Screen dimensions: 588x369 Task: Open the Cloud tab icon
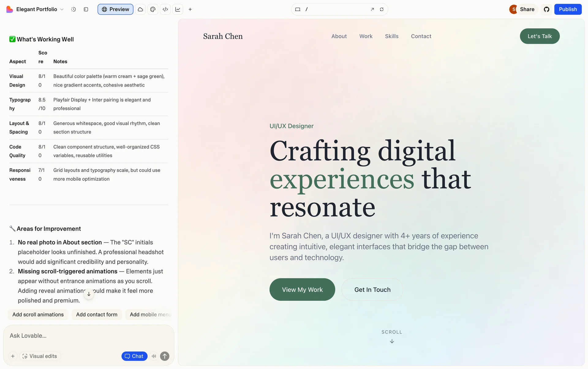click(x=140, y=9)
